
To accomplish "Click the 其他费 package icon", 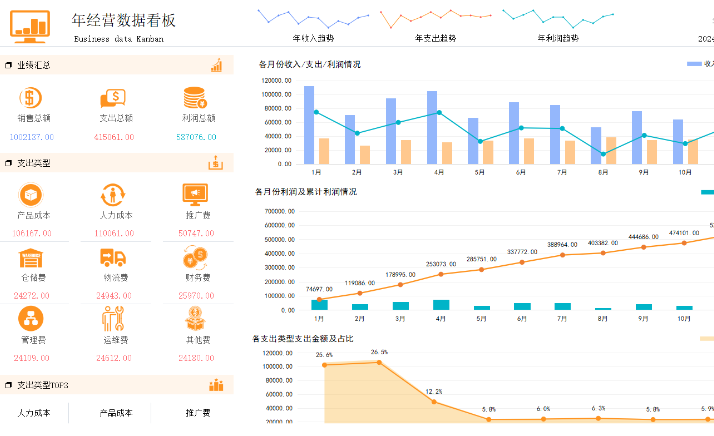I will pos(195,320).
